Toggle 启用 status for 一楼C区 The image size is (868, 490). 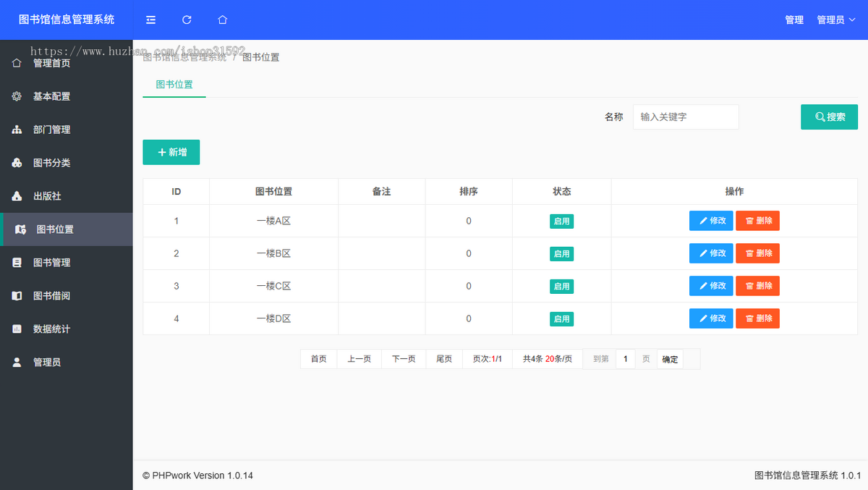(562, 286)
